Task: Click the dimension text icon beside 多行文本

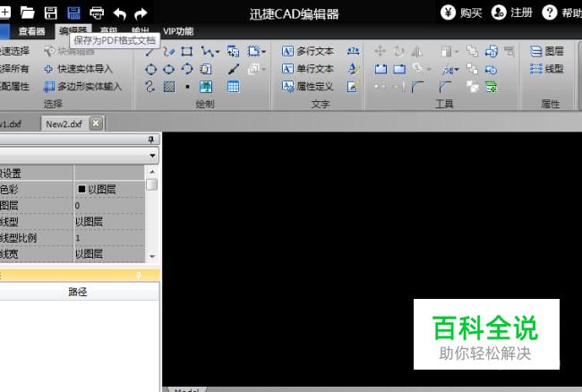Action: pos(353,51)
